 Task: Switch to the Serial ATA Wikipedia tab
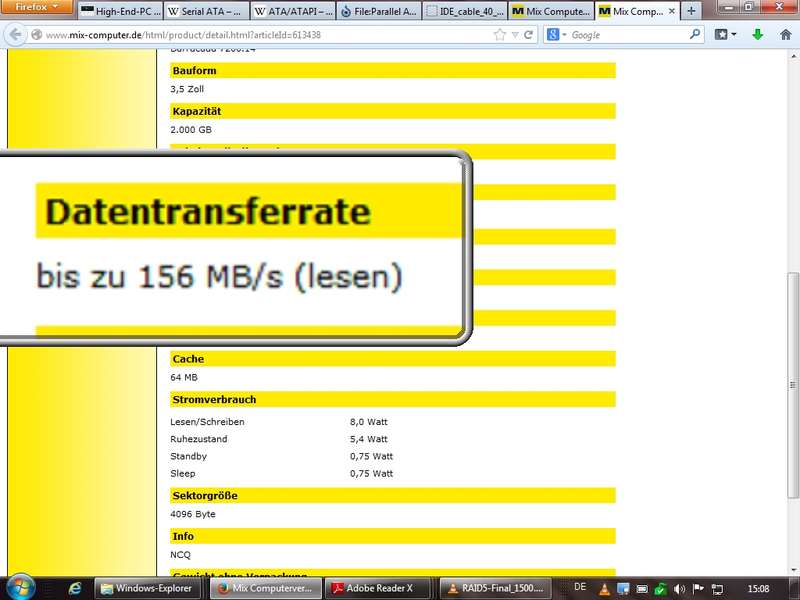click(207, 11)
